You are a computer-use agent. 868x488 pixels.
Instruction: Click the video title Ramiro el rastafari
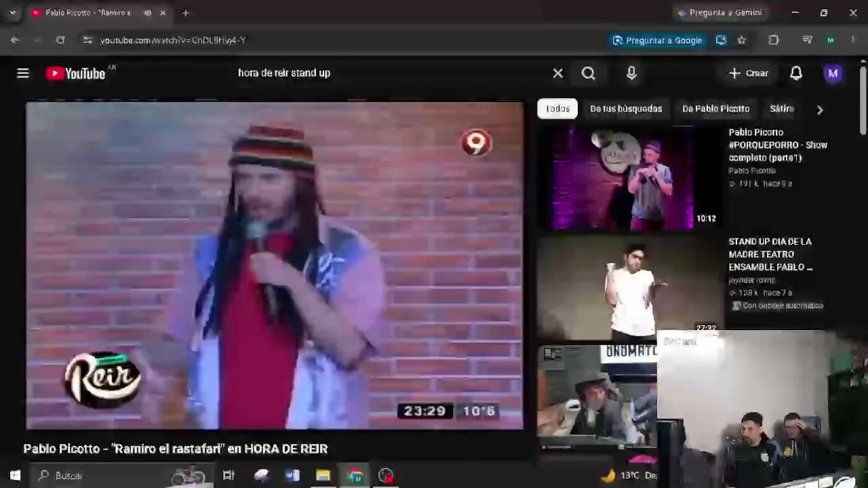click(176, 449)
